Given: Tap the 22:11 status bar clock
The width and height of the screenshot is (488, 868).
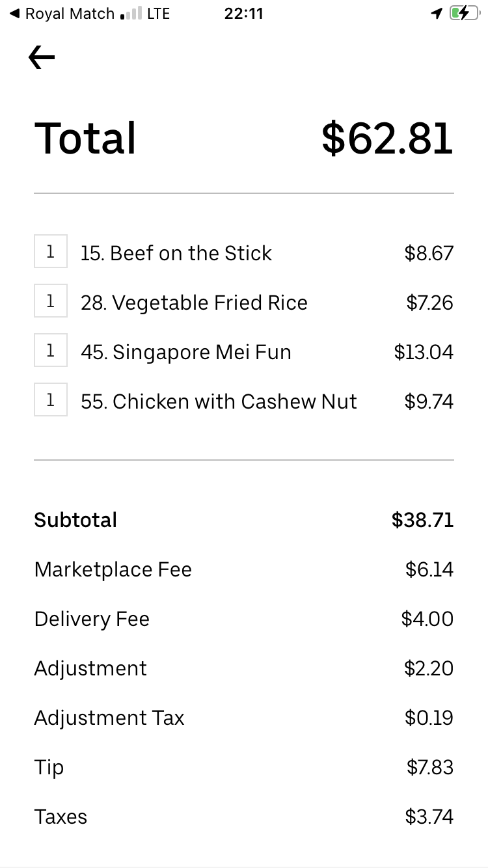Looking at the screenshot, I should tap(243, 14).
